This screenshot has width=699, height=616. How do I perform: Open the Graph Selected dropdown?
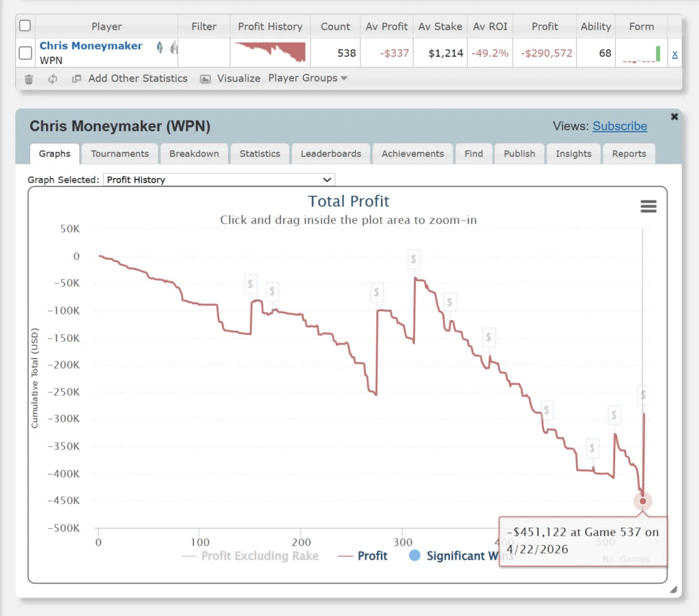218,180
